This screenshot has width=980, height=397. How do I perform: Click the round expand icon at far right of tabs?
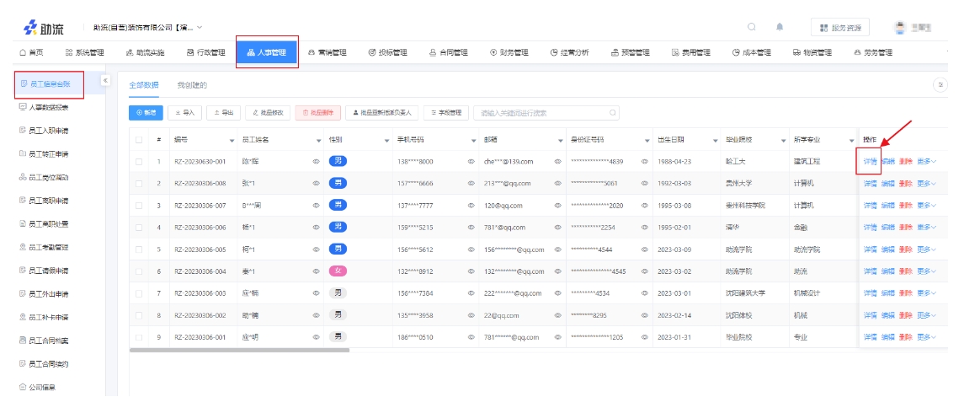click(x=941, y=85)
